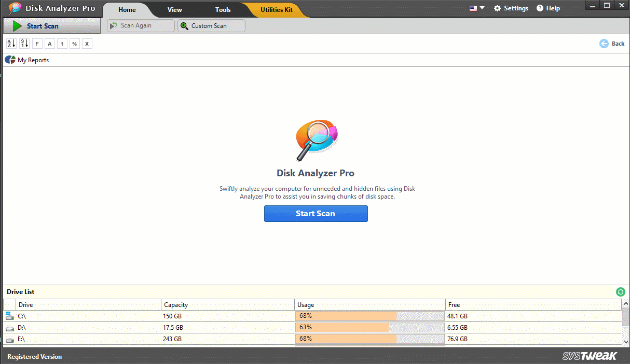Viewport: 630px width, 364px height.
Task: Go back using the Back arrow
Action: point(612,44)
